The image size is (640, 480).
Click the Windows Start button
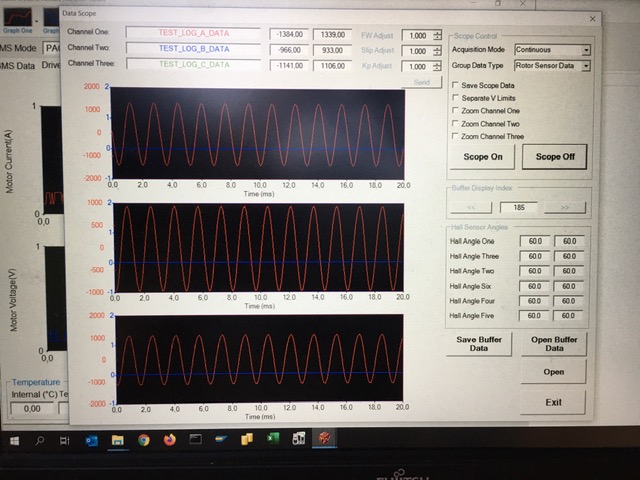[x=12, y=441]
